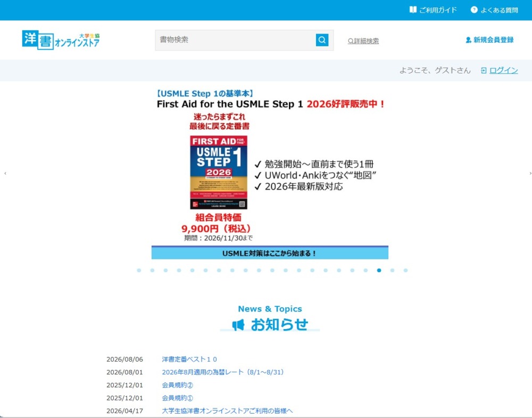Select the second carousel pagination dot
Screen dimensions: 532x418
[x=152, y=271]
